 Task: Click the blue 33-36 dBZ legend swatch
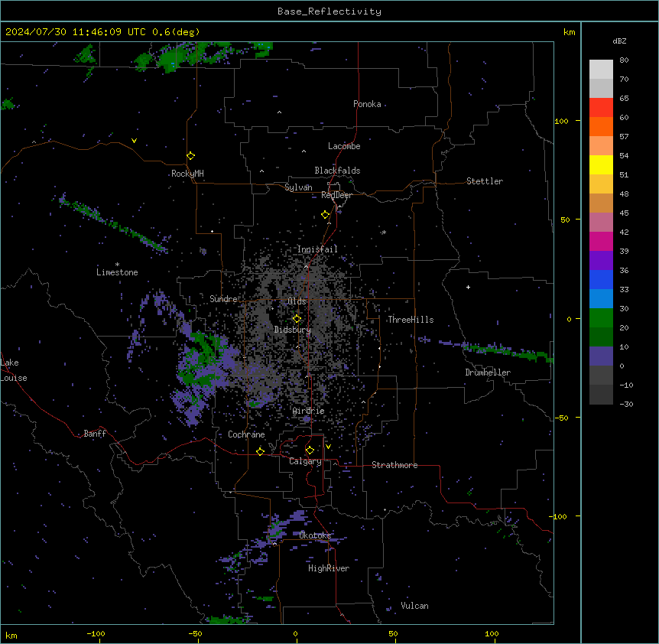[601, 279]
